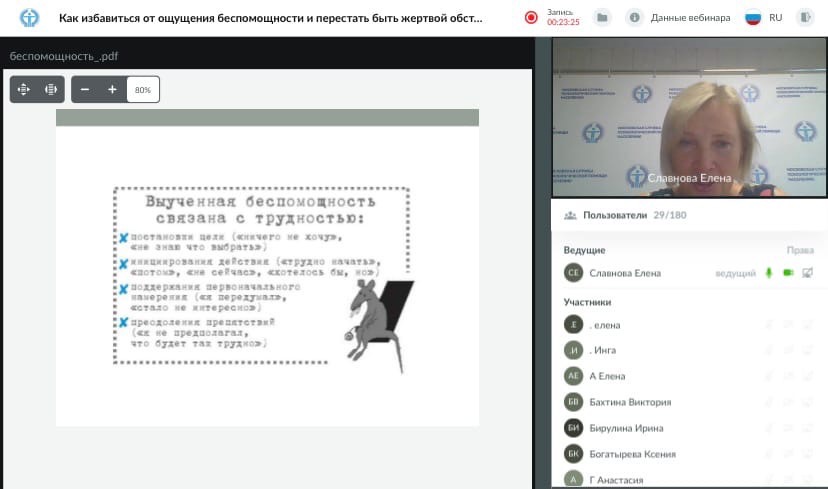Click the 80% zoom value field
828x489 pixels.
(x=143, y=90)
